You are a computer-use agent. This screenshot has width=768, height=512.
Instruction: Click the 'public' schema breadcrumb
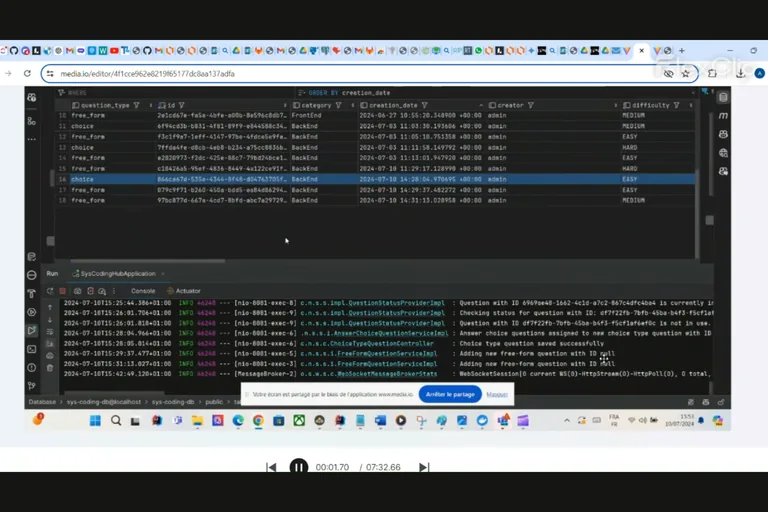[x=214, y=402]
